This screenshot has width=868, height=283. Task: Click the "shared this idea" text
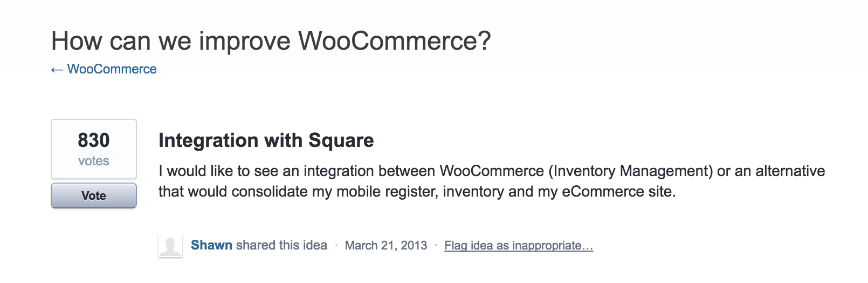281,245
